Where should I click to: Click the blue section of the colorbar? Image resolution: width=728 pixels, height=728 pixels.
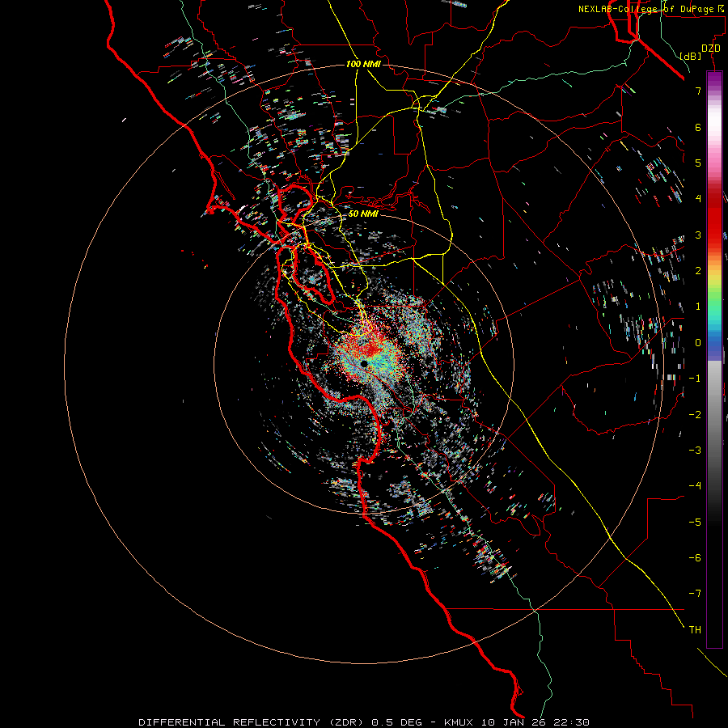click(714, 345)
